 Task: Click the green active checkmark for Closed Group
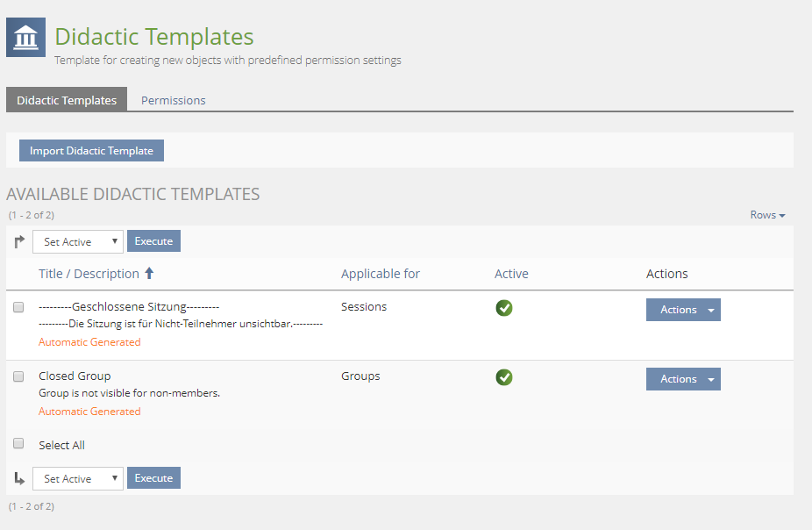tap(504, 377)
